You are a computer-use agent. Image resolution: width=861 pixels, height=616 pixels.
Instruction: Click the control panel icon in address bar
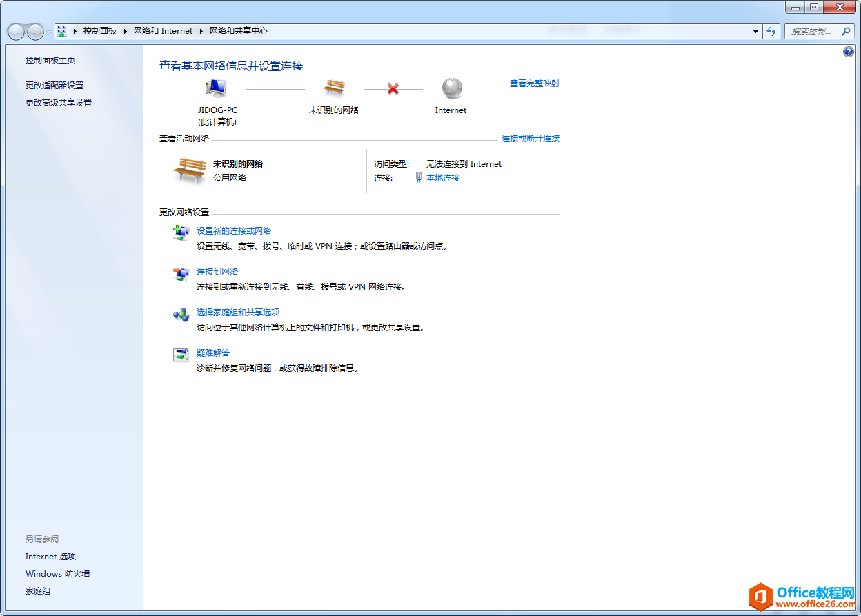point(62,31)
